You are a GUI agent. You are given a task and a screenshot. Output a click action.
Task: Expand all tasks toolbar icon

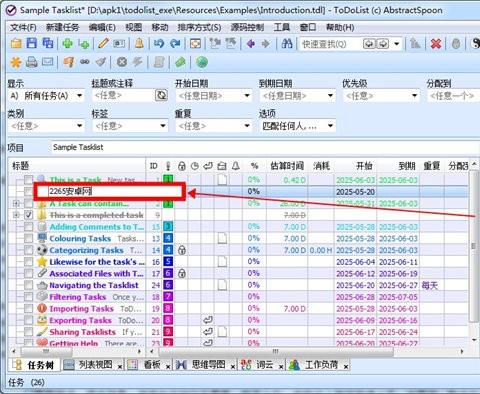pos(215,43)
